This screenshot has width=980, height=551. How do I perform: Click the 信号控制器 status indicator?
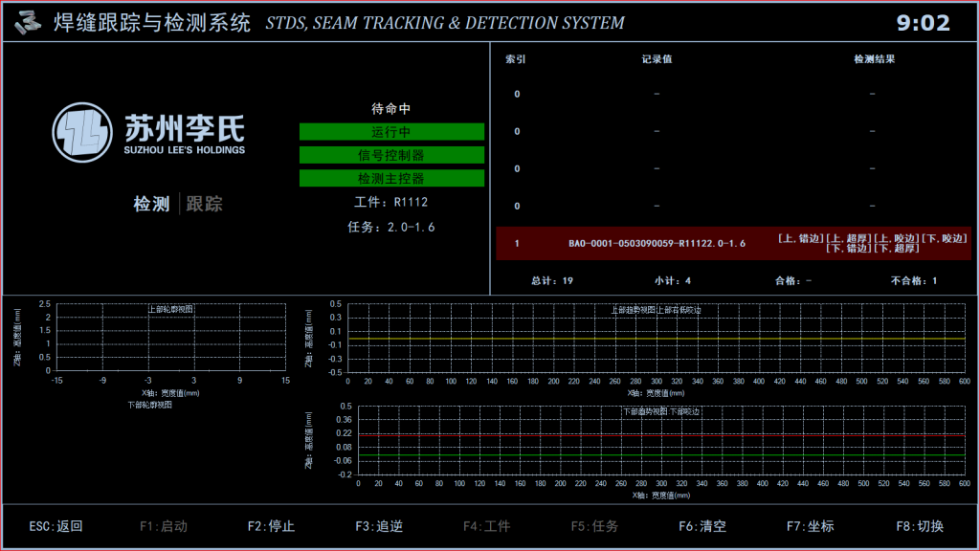pyautogui.click(x=391, y=155)
